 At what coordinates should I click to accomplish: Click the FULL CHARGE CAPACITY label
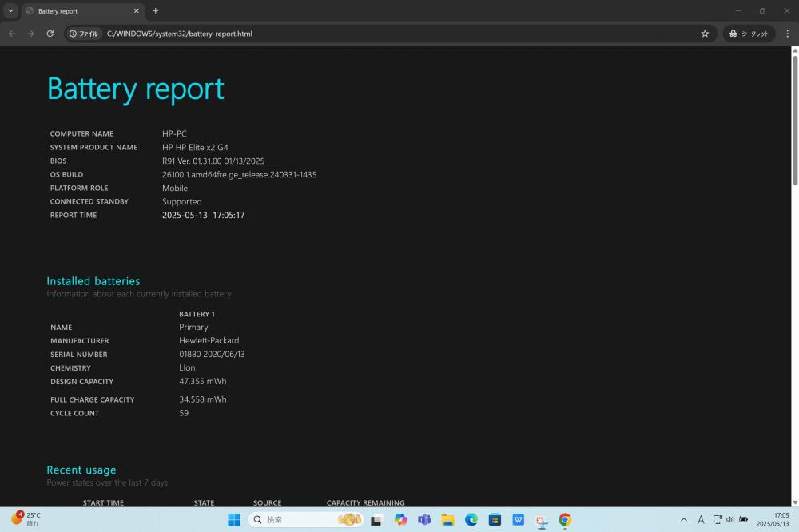point(92,399)
